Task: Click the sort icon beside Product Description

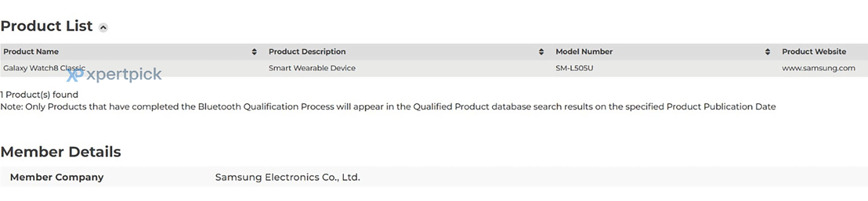Action: (542, 52)
